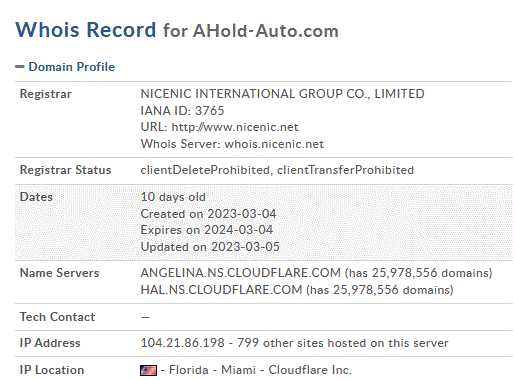
Task: Select the 10 days old text
Action: click(x=173, y=197)
